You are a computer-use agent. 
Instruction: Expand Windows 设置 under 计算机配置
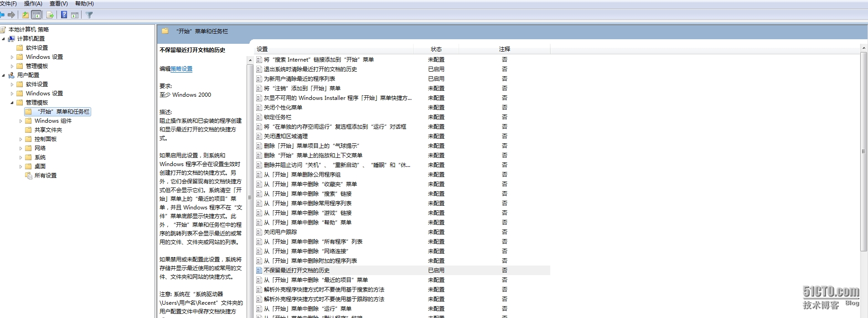(12, 57)
